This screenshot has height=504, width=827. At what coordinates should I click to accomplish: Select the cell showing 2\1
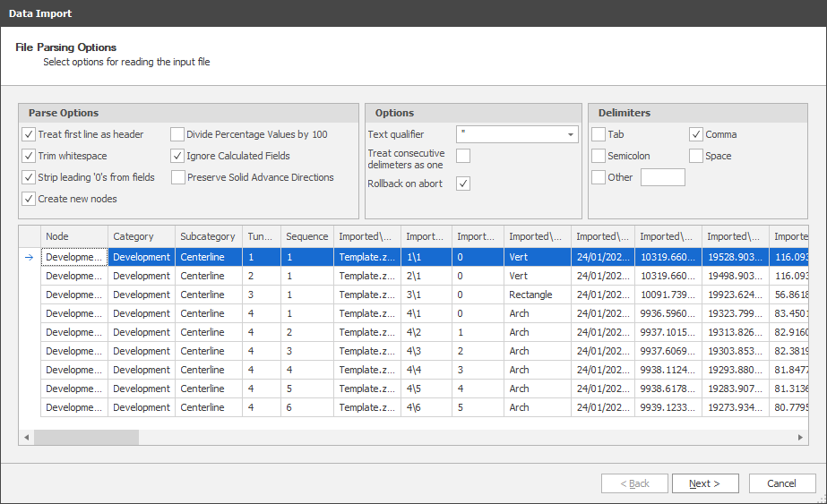coord(426,276)
